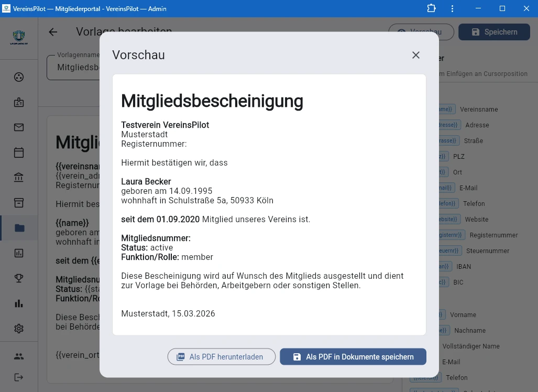Open the three-dot menu in the title bar

[452, 8]
